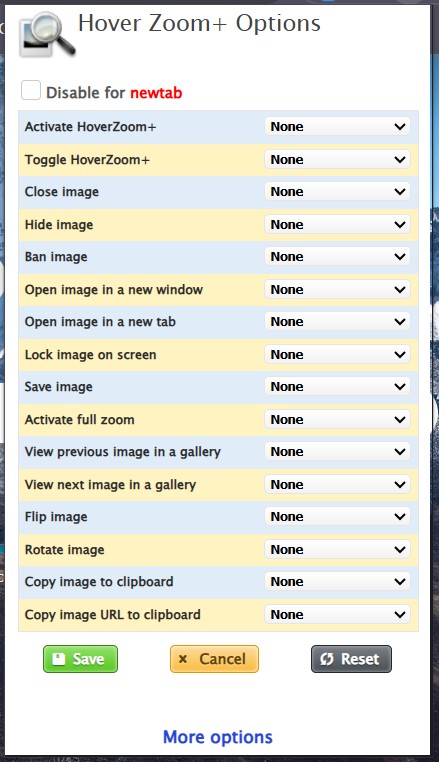Click the newtab red site name
The width and height of the screenshot is (439, 762).
[156, 92]
